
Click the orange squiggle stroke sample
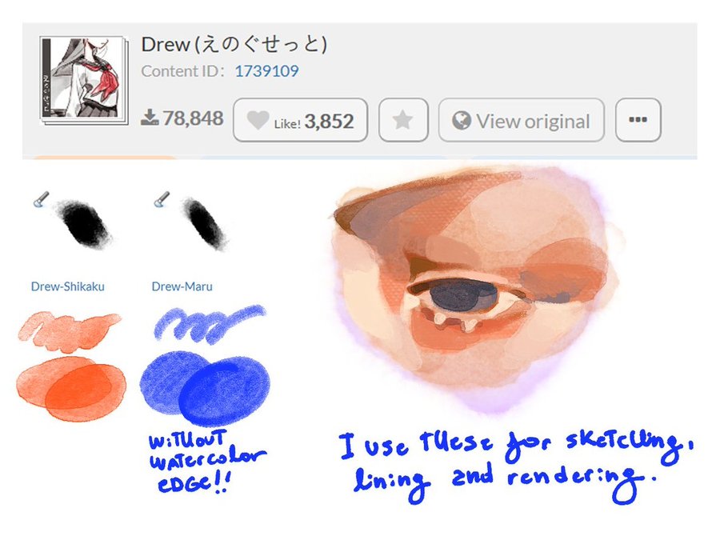[69, 330]
